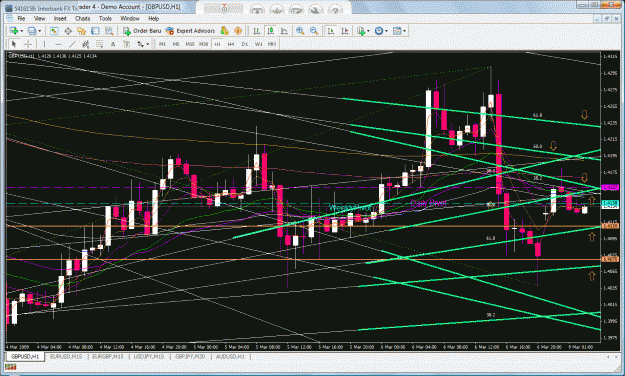Select the Text letter A tool
Viewport: 625px width, 376px height.
pos(113,44)
